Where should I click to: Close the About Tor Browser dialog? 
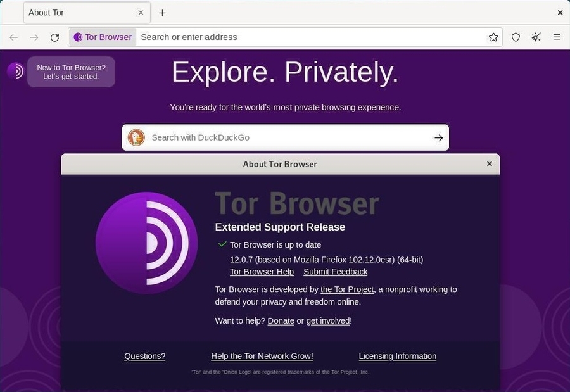[x=490, y=164]
